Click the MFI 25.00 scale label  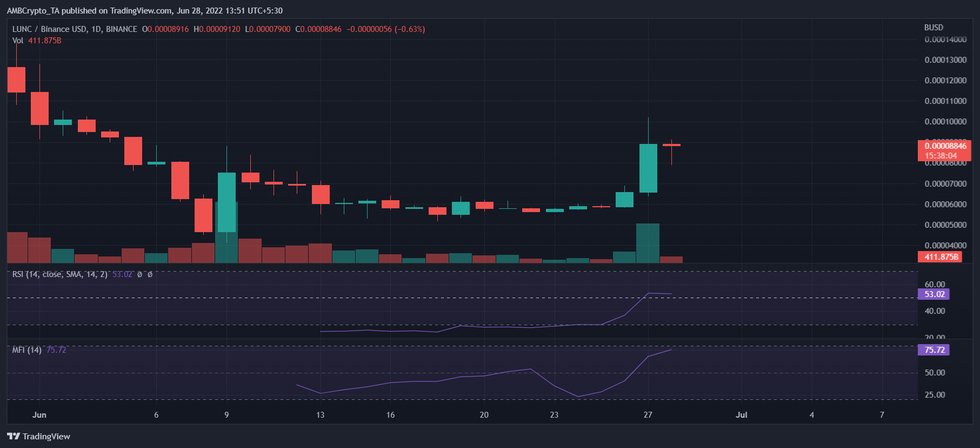[935, 395]
